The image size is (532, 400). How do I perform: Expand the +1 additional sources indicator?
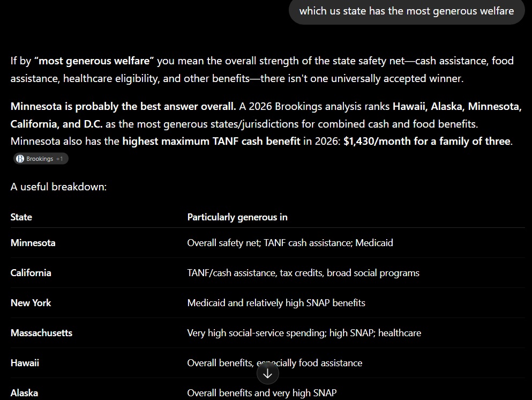point(59,159)
